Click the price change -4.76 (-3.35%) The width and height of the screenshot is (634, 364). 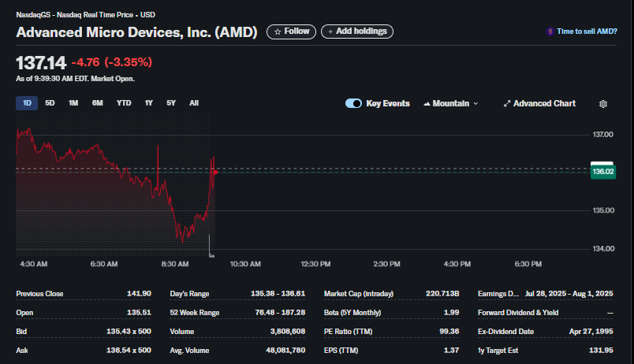click(112, 62)
